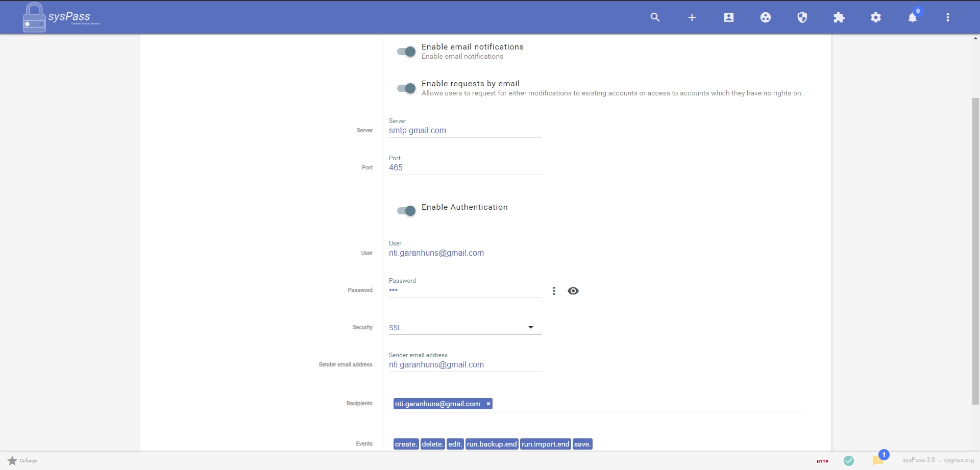
Task: Toggle Enable email notifications switch
Action: pos(406,51)
